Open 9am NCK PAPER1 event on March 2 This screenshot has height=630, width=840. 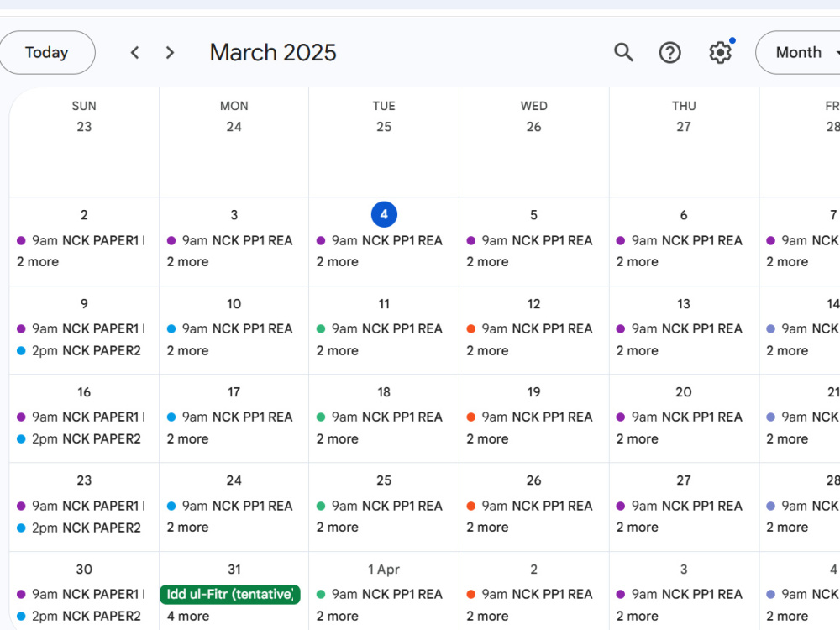coord(81,240)
